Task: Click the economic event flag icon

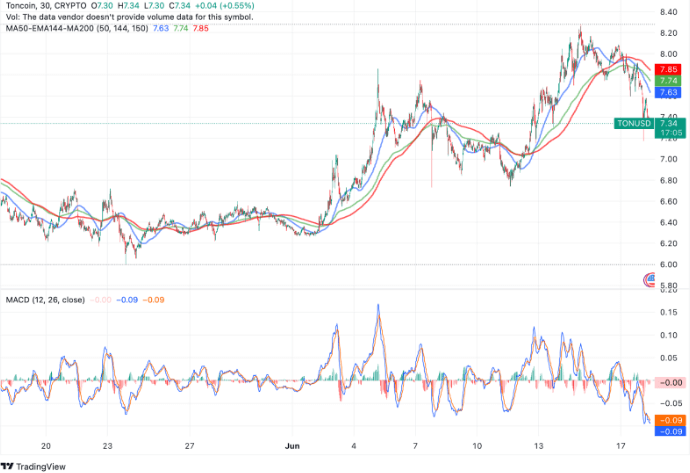Action: point(649,280)
